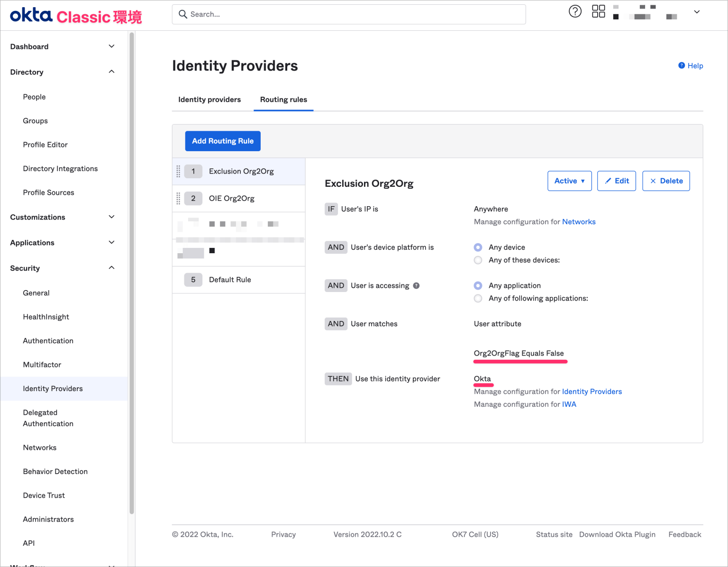Click the Help icon near the page title
Screen dimensions: 728x567
(682, 65)
